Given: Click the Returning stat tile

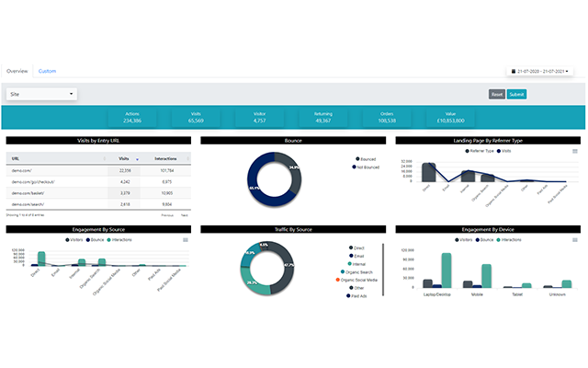Looking at the screenshot, I should (323, 117).
